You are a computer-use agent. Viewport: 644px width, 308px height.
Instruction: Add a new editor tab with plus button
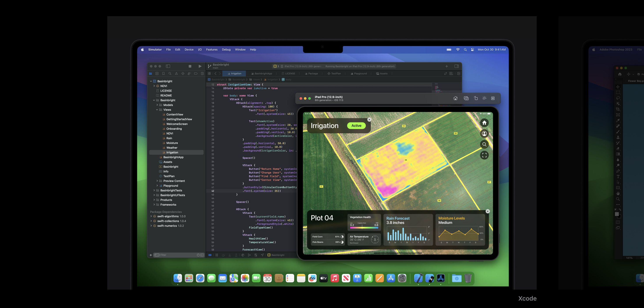[x=446, y=66]
